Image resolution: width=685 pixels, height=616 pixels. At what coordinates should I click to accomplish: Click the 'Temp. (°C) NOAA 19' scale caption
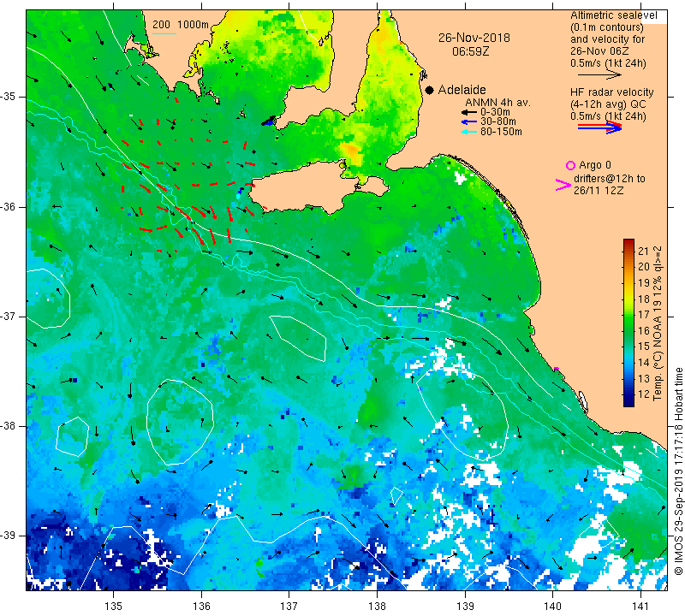click(x=658, y=323)
